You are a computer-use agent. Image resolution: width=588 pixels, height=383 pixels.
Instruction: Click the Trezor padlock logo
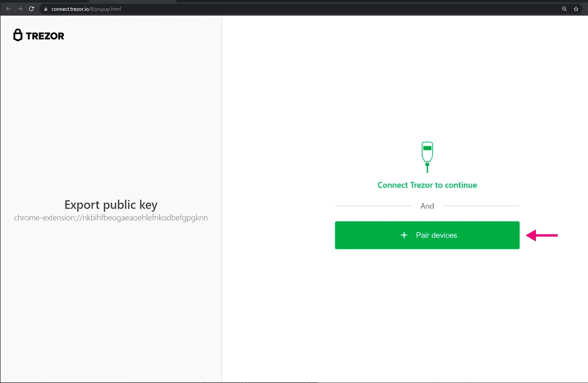(17, 35)
